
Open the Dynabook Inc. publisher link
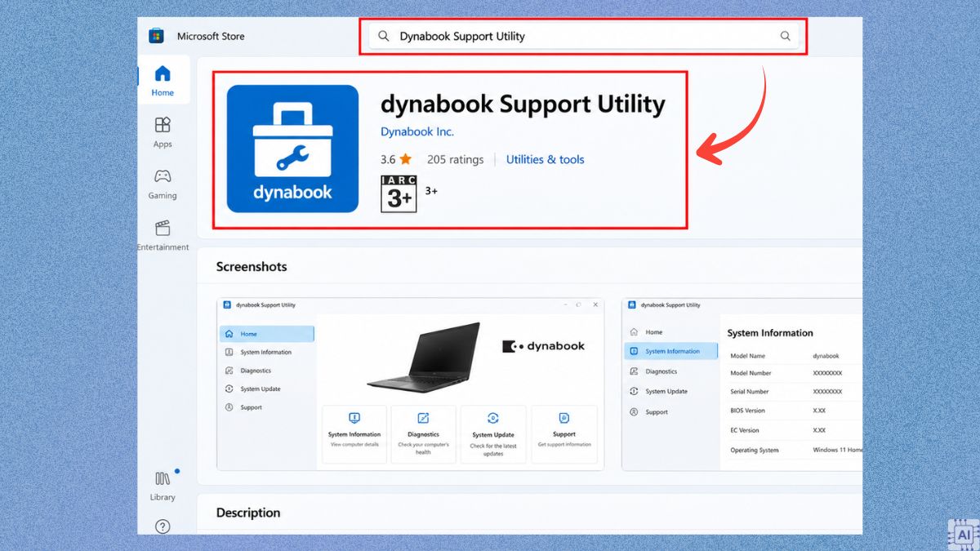pyautogui.click(x=417, y=131)
